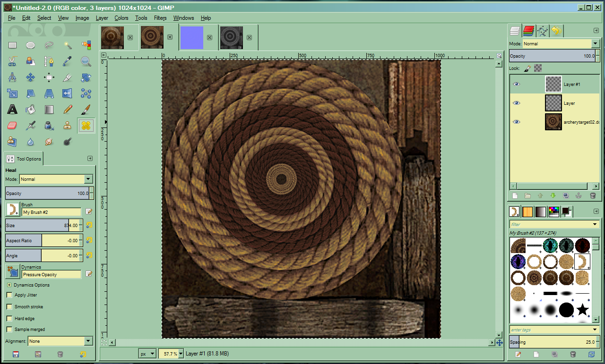Hide the Layer #1 layer
The height and width of the screenshot is (364, 605).
pyautogui.click(x=516, y=84)
